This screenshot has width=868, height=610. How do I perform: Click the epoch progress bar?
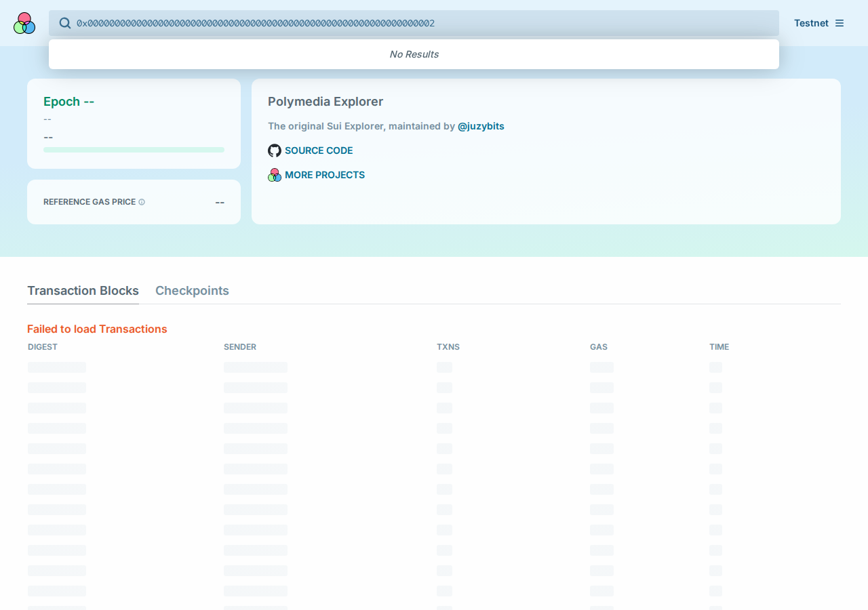pos(134,150)
